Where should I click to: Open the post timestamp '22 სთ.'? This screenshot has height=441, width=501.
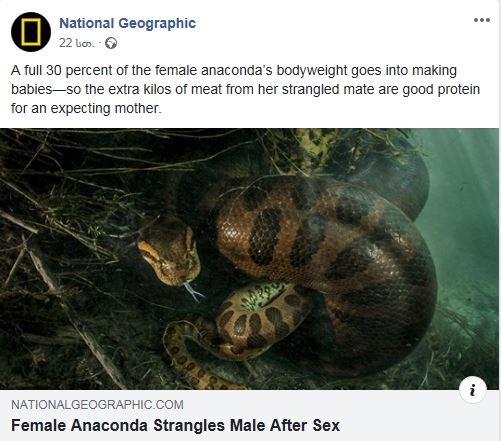(77, 43)
